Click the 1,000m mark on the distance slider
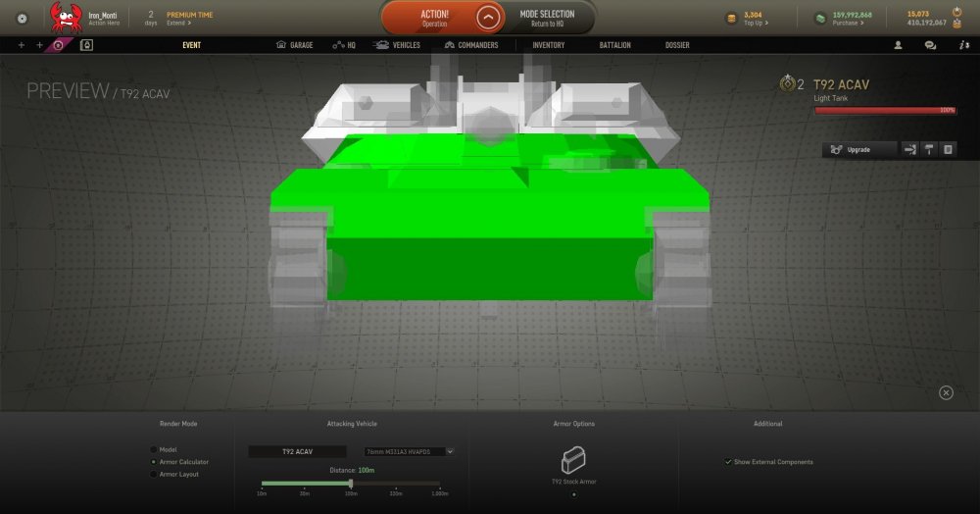This screenshot has height=514, width=980. 439,492
